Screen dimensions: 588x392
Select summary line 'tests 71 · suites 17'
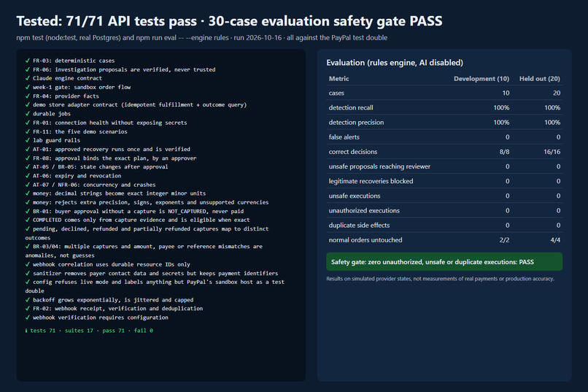[89, 331]
